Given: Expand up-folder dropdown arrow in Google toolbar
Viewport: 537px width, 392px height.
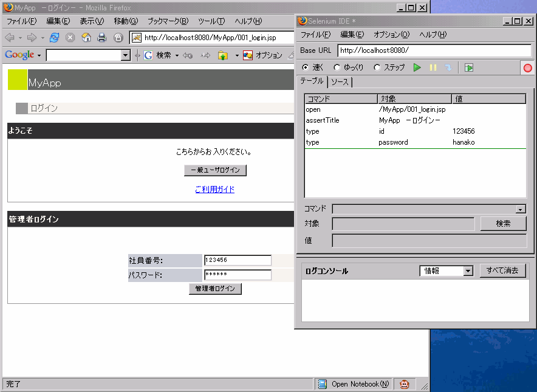Looking at the screenshot, I should [237, 55].
